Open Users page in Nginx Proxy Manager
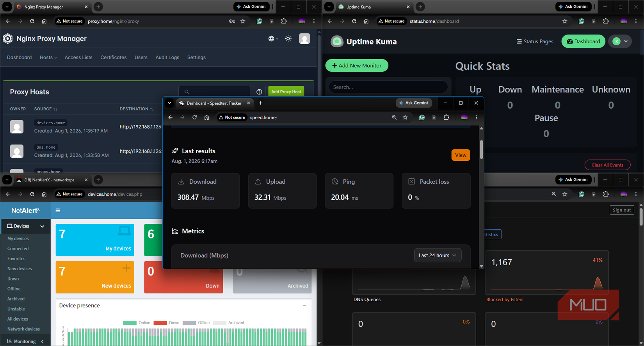The width and height of the screenshot is (644, 346). pyautogui.click(x=141, y=57)
